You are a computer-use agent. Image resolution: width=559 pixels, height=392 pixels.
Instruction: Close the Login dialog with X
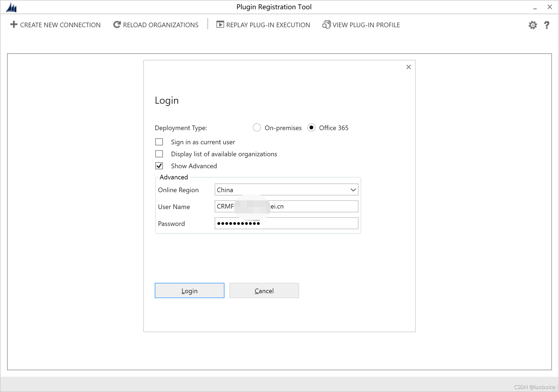pos(408,67)
